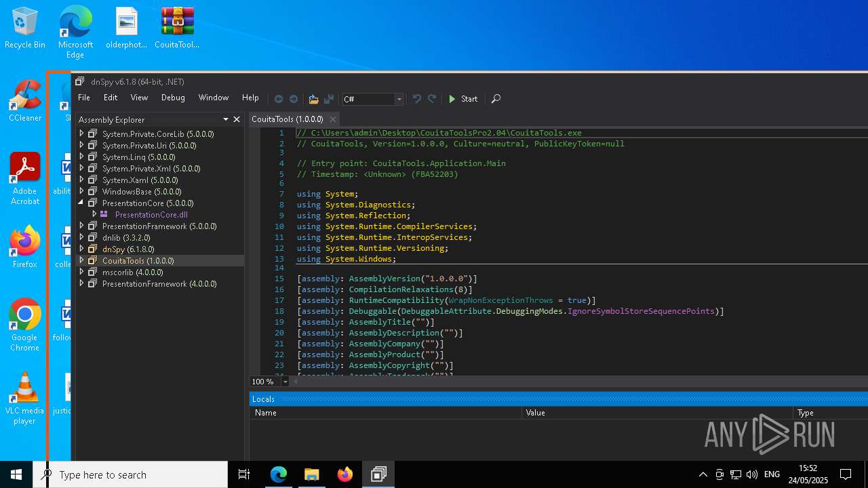
Task: Select dnSpy (6.1.8.0) assembly
Action: (128, 249)
